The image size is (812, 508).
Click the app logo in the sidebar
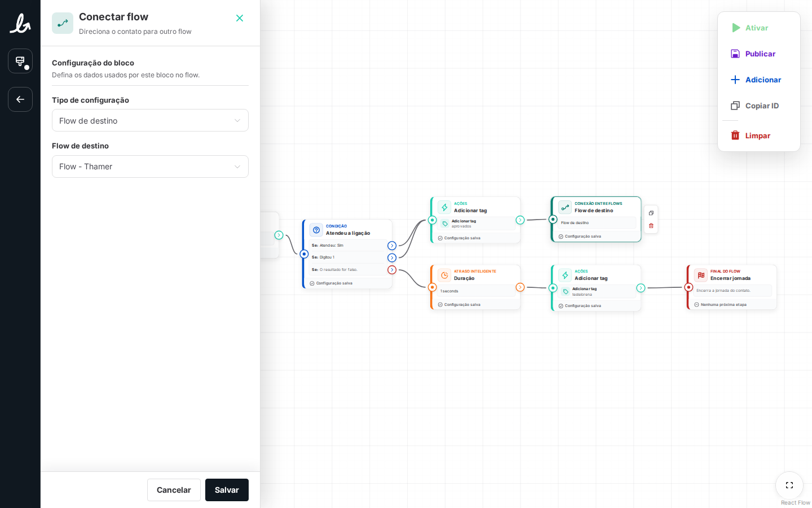[x=20, y=24]
